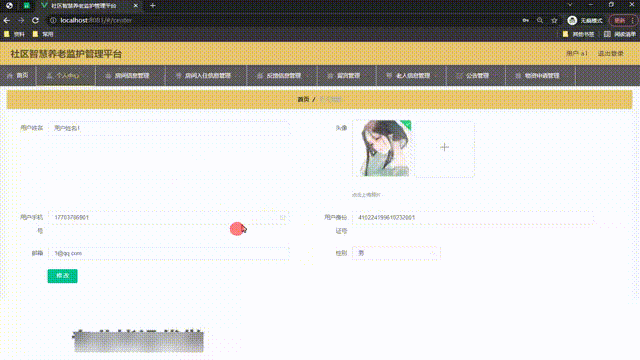This screenshot has width=640, height=360.
Task: Open 个人中心 navigation menu
Action: 66,76
